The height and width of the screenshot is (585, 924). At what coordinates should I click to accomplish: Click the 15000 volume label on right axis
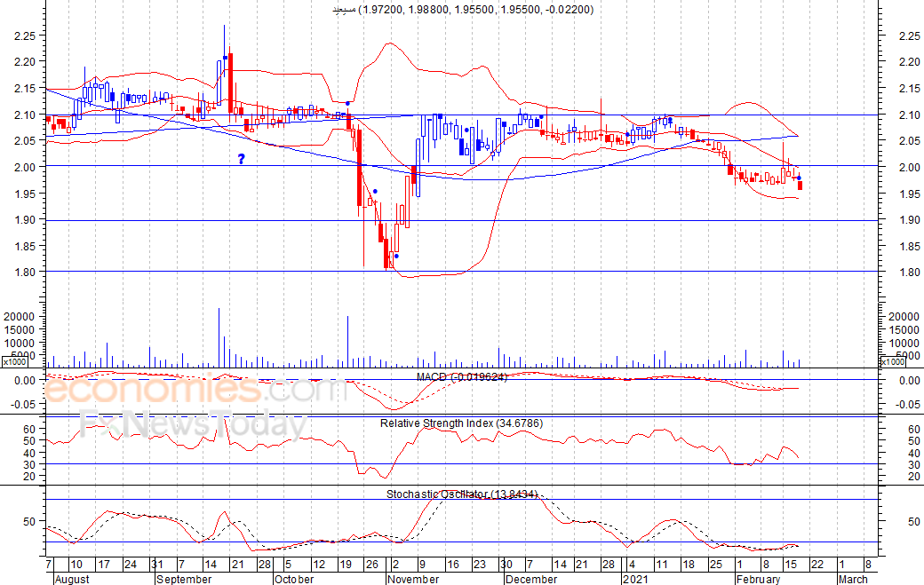(904, 329)
